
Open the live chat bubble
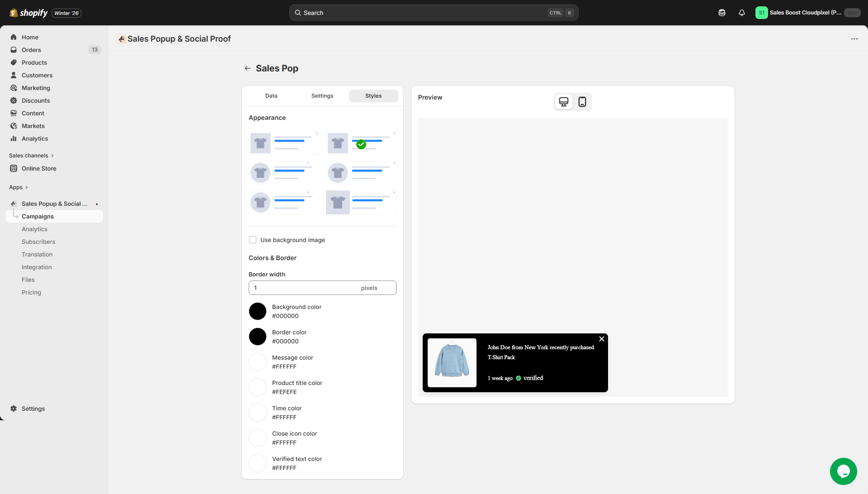click(843, 471)
